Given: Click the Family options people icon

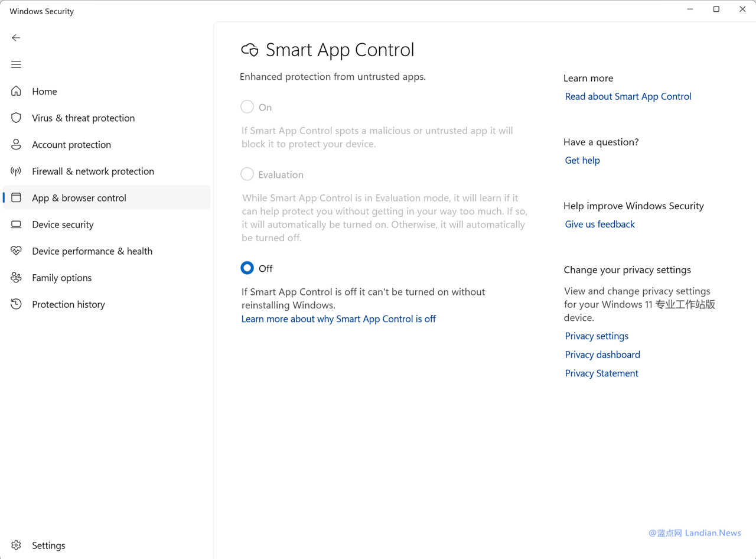Looking at the screenshot, I should point(16,277).
